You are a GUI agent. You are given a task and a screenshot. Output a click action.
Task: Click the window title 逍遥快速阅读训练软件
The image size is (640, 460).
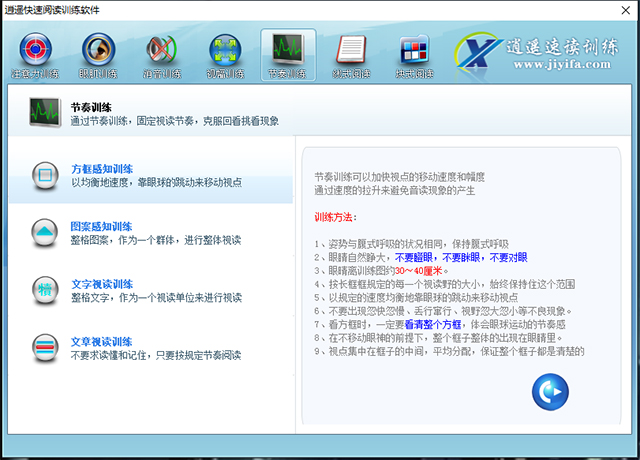pyautogui.click(x=52, y=10)
